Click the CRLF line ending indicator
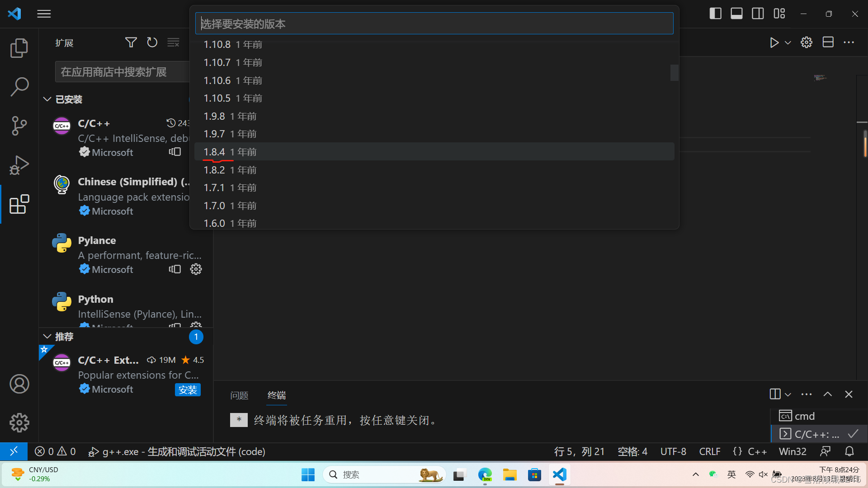This screenshot has height=488, width=868. point(709,451)
